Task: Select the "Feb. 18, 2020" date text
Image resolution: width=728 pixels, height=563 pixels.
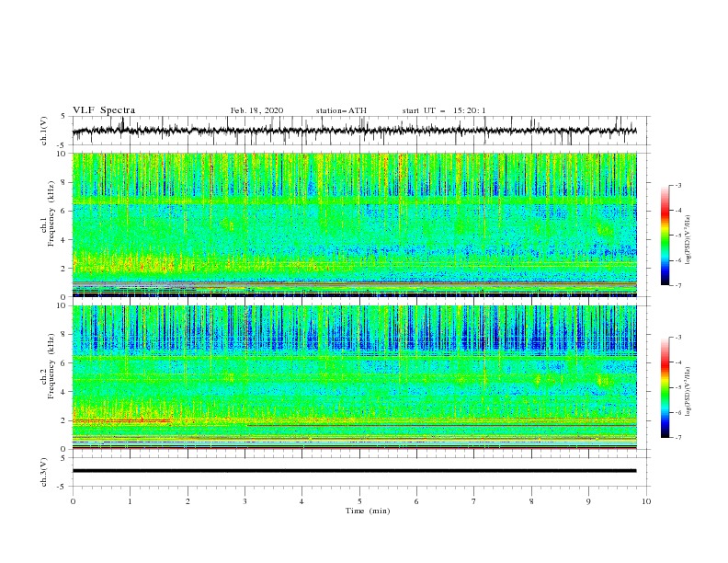Action: (x=256, y=110)
